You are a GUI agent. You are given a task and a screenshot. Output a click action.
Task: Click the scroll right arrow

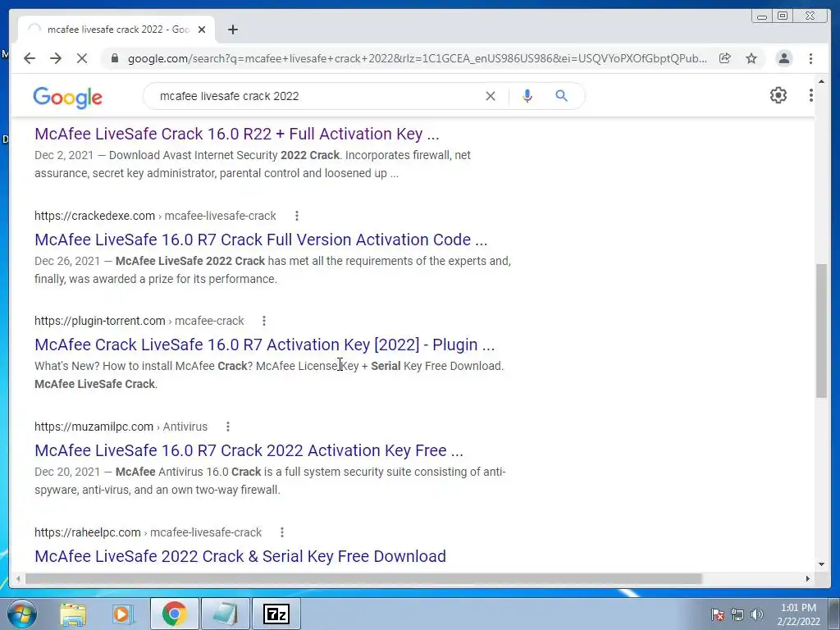click(x=808, y=578)
